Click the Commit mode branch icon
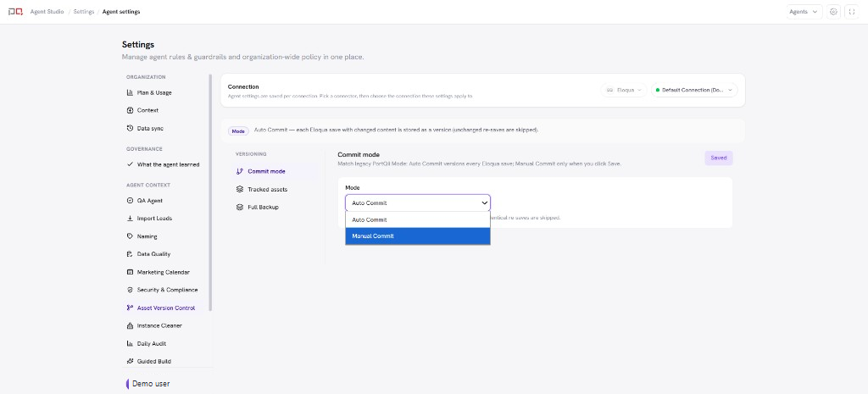The image size is (868, 394). (x=240, y=171)
